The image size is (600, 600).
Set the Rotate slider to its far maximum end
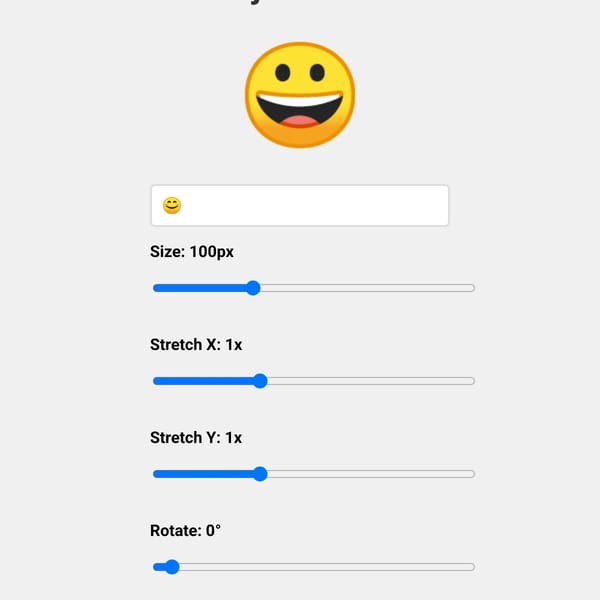click(x=472, y=567)
